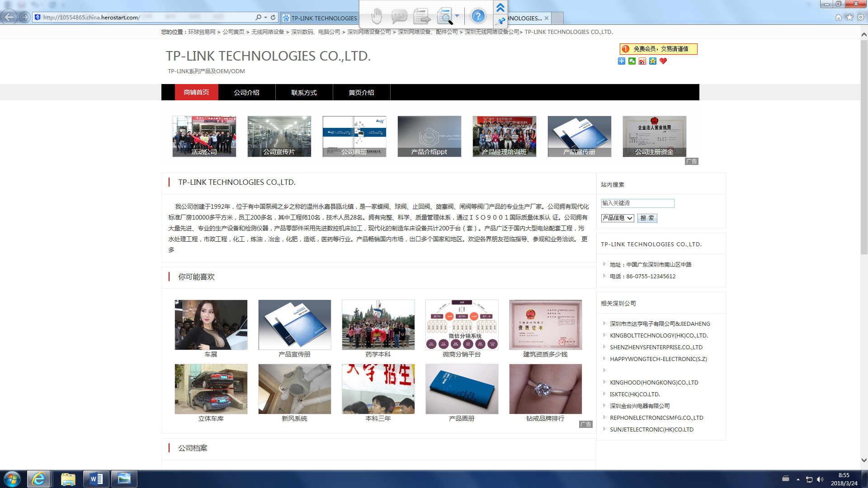
Task: Open the 环球贸易网 breadcrumb link
Action: coord(202,32)
